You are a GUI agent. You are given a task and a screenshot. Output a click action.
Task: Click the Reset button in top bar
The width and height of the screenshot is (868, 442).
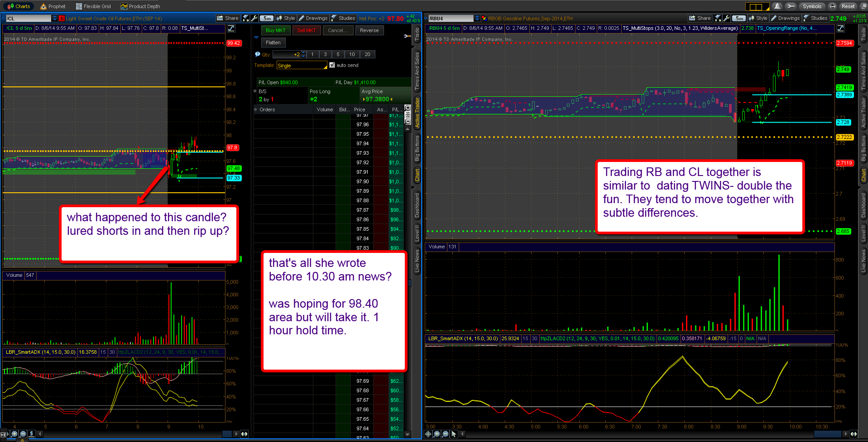pyautogui.click(x=848, y=6)
